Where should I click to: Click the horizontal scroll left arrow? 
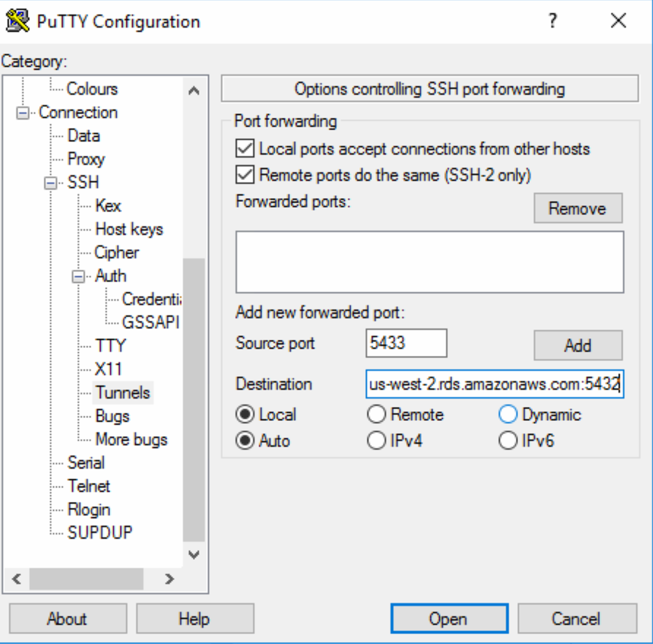click(x=17, y=579)
